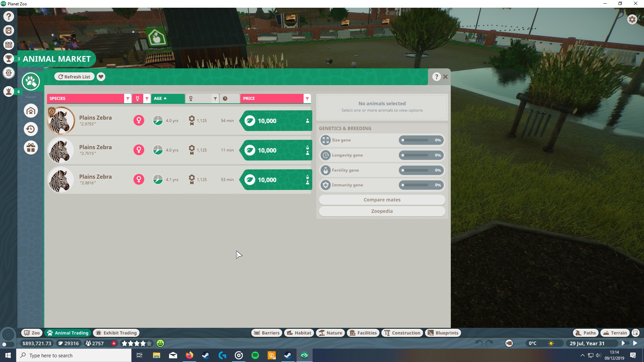Open Terrain tool menu
This screenshot has width=644, height=362.
click(615, 333)
